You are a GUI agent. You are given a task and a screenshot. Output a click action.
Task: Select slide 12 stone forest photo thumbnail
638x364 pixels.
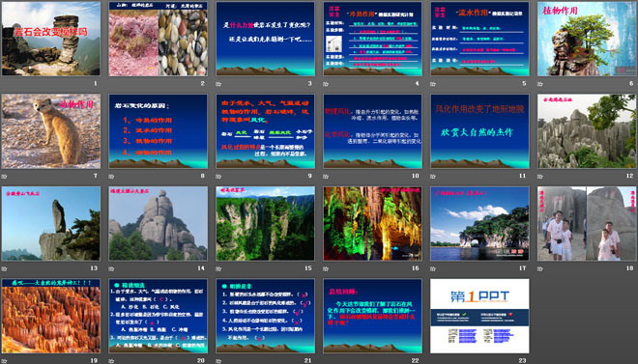tap(587, 131)
